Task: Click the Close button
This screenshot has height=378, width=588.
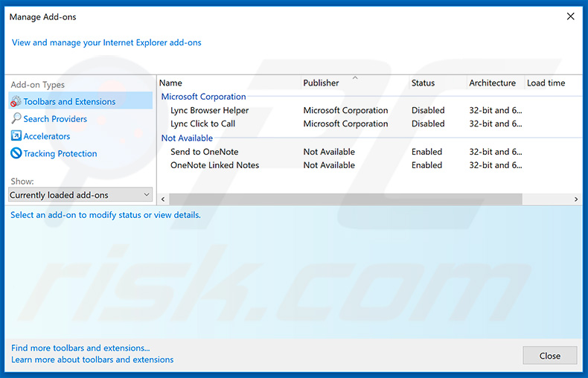Action: [550, 356]
